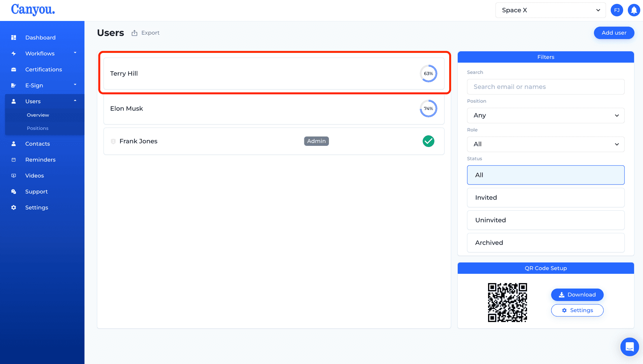This screenshot has height=364, width=643.
Task: Click the Canyou logo
Action: pyautogui.click(x=33, y=9)
